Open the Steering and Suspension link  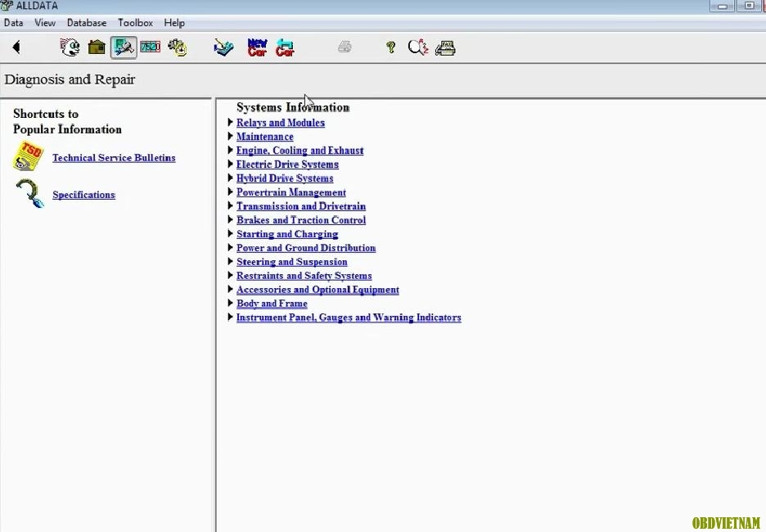pyautogui.click(x=291, y=262)
